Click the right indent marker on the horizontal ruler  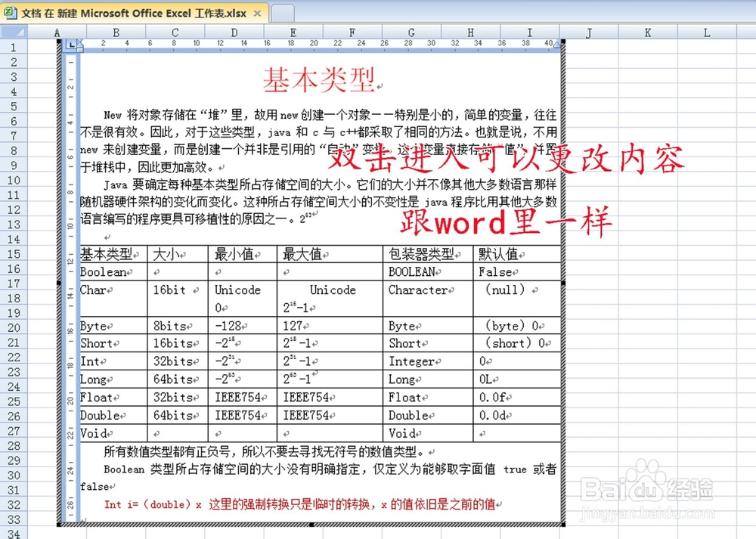[556, 45]
